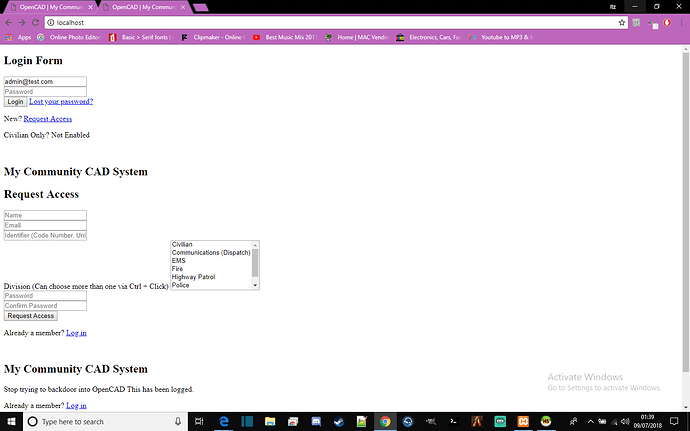Open the Home | MAC Vendor bookmark
The height and width of the screenshot is (431, 690).
pyautogui.click(x=357, y=37)
